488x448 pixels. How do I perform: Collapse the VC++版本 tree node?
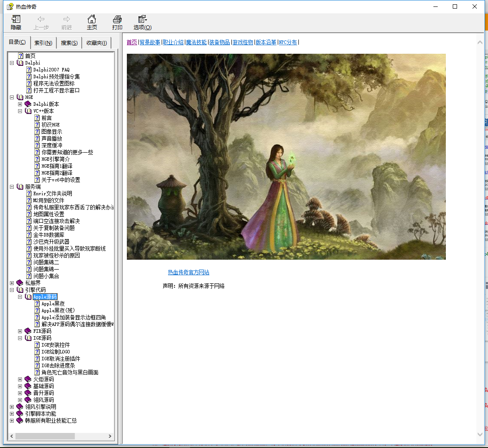tap(20, 111)
